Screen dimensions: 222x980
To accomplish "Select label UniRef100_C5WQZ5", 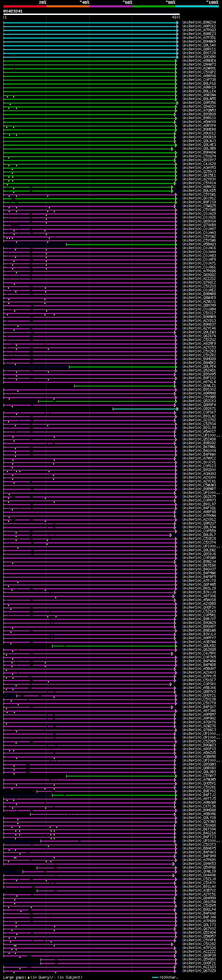I will coord(199,206).
